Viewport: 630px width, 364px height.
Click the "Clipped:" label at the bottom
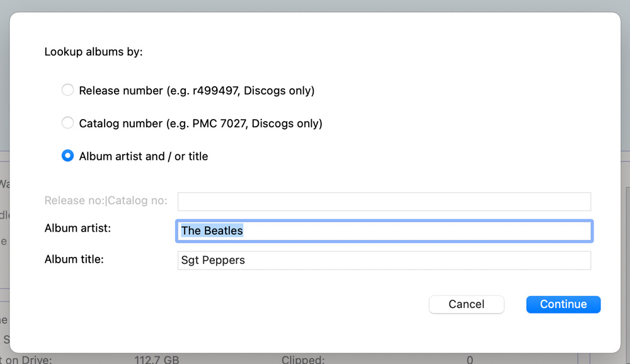303,360
